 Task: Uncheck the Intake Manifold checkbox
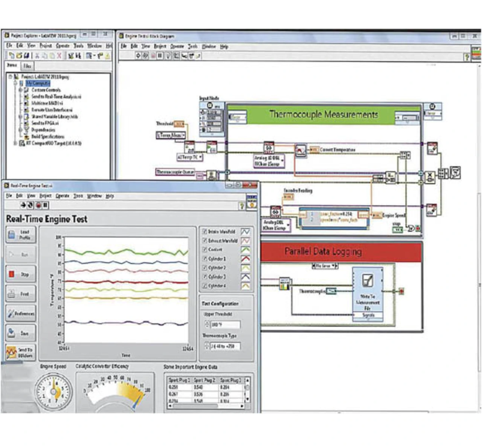(x=205, y=232)
